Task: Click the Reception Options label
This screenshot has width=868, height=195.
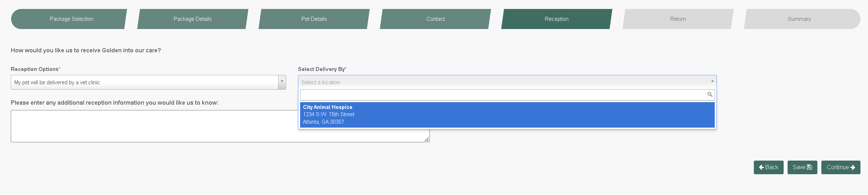Action: 34,69
